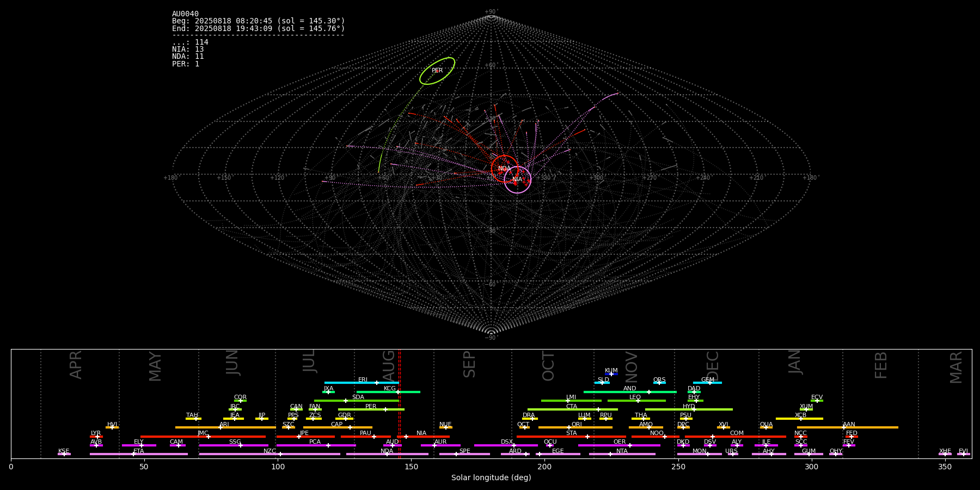This screenshot has width=980, height=490.
Task: Click the QUA shower label
Action: (767, 425)
